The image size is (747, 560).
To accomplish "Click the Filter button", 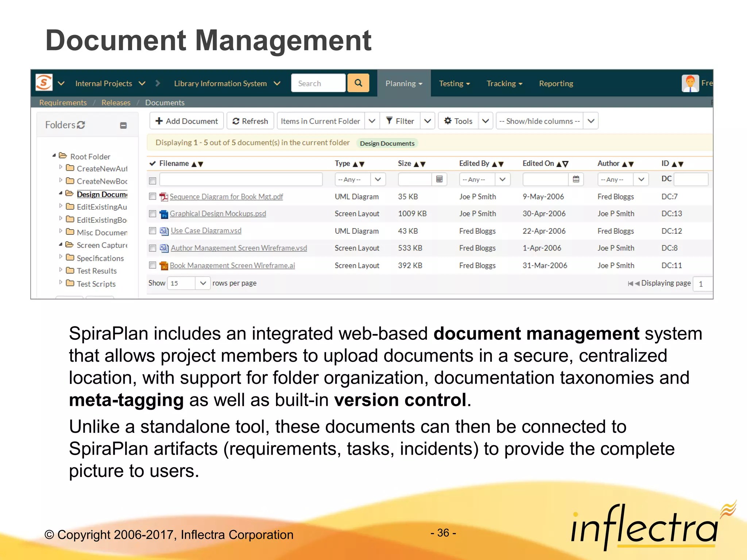I will click(x=400, y=121).
